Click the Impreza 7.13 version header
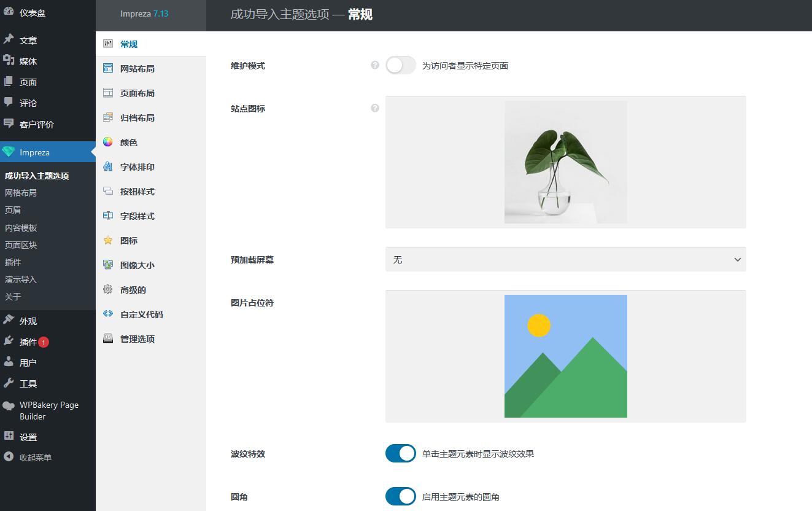Image resolution: width=812 pixels, height=511 pixels. 144,14
